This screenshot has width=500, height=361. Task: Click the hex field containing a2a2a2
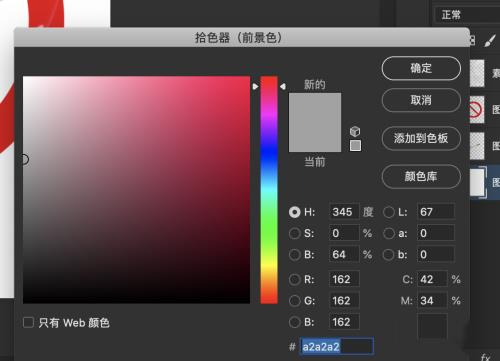(x=337, y=347)
